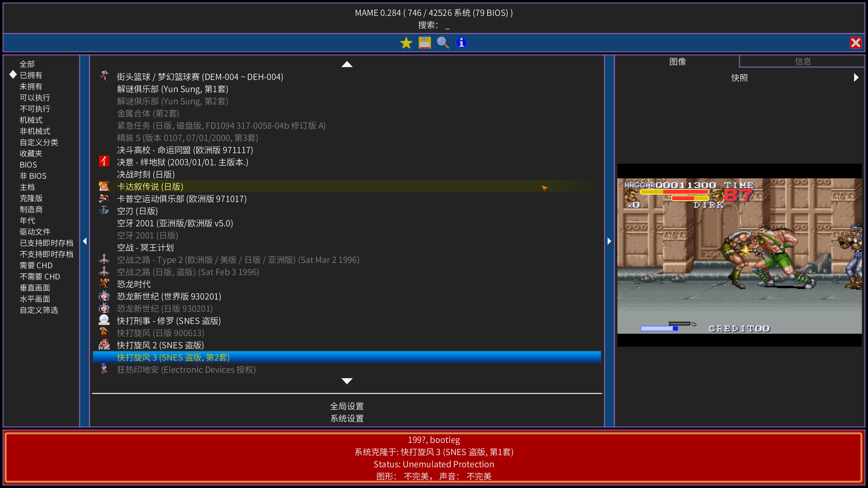Click the next image type arrow beside 快照

click(x=856, y=78)
